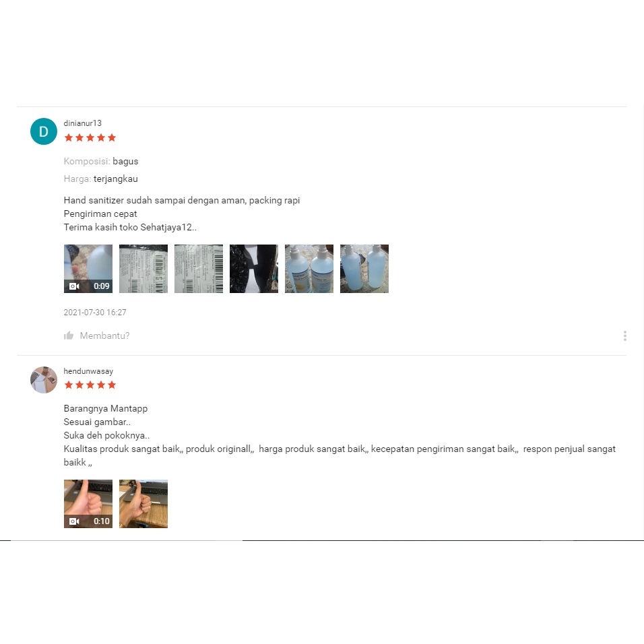
Task: Open the dark black packaging photo
Action: tap(254, 269)
